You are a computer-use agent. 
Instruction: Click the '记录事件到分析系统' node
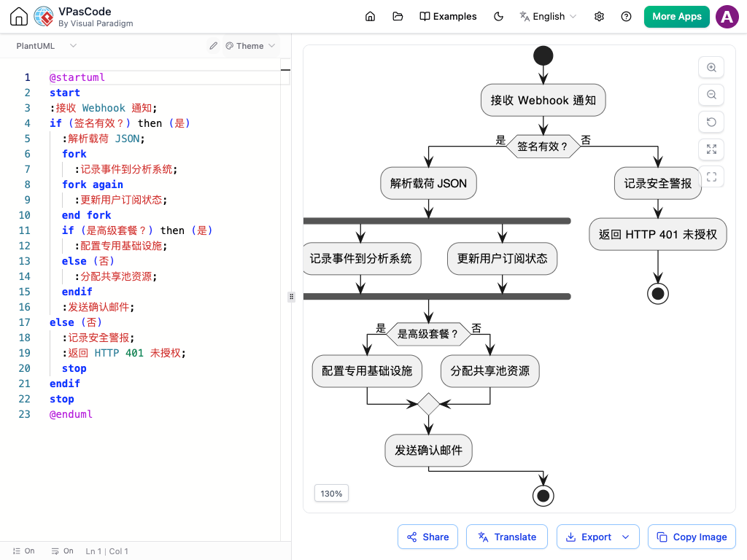click(362, 259)
